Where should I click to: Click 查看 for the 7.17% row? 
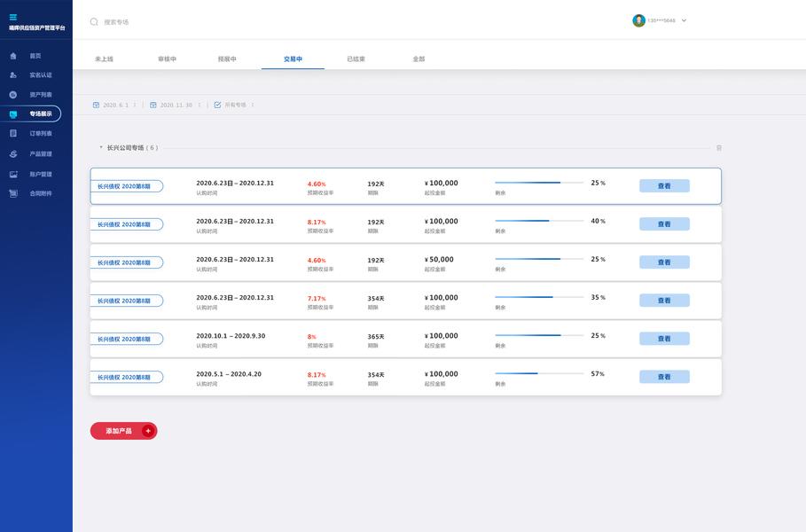664,301
